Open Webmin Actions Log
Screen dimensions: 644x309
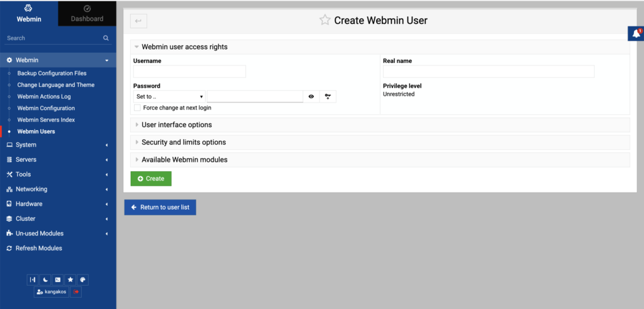44,96
